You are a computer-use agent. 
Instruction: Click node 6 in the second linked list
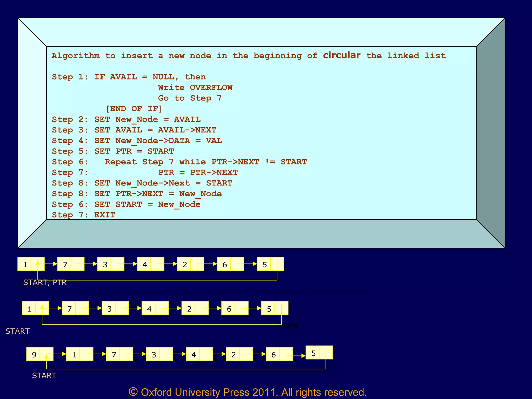pyautogui.click(x=229, y=309)
